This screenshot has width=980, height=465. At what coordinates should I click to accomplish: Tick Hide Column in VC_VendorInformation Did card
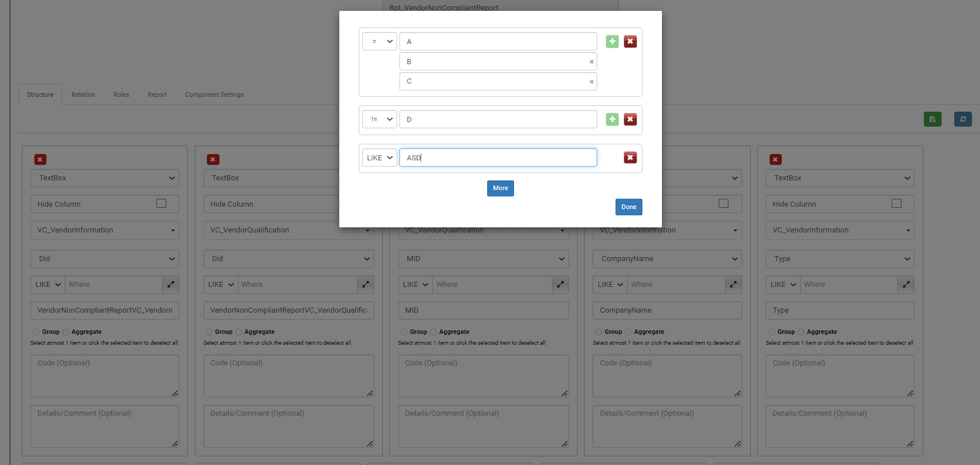[162, 203]
